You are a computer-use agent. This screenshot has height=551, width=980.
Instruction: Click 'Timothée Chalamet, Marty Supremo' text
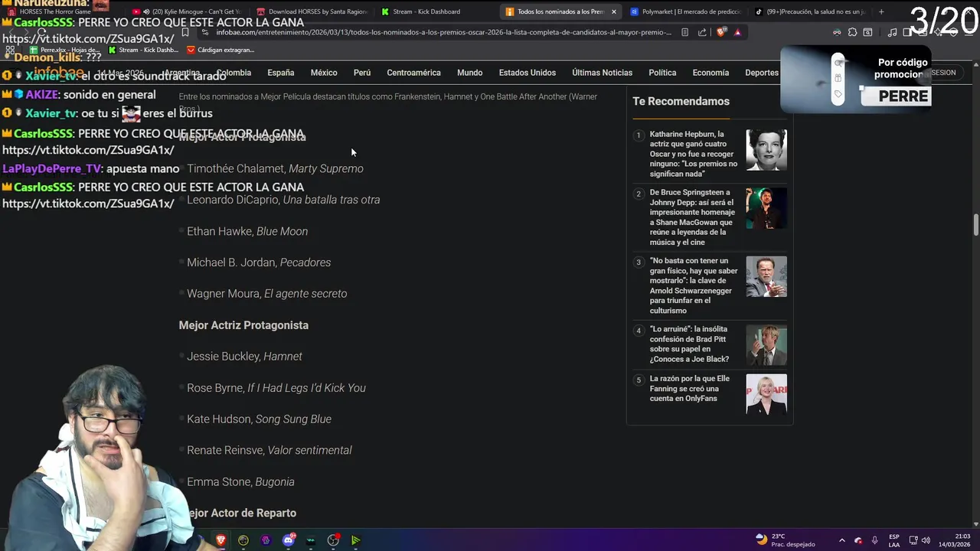[275, 168]
